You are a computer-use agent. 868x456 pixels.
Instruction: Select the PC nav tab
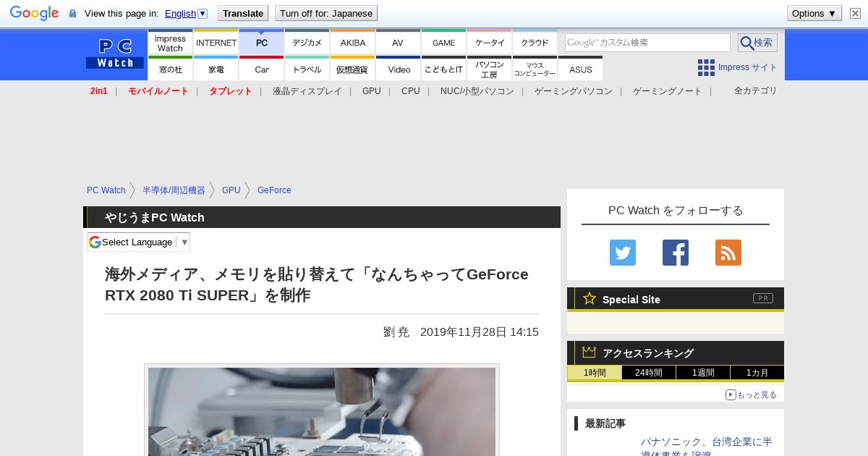262,43
